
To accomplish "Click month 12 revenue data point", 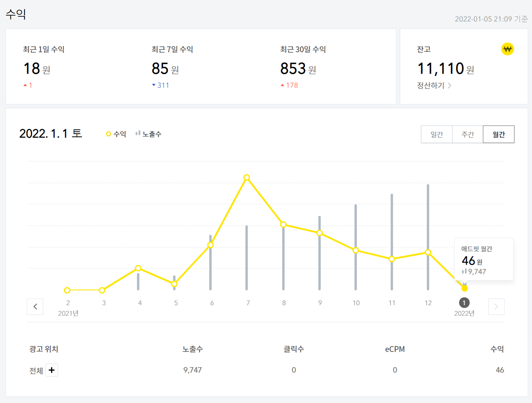I will (x=428, y=253).
